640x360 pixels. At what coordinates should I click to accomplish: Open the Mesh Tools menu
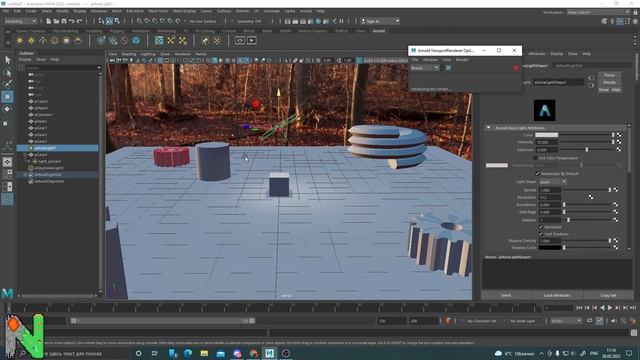(158, 11)
